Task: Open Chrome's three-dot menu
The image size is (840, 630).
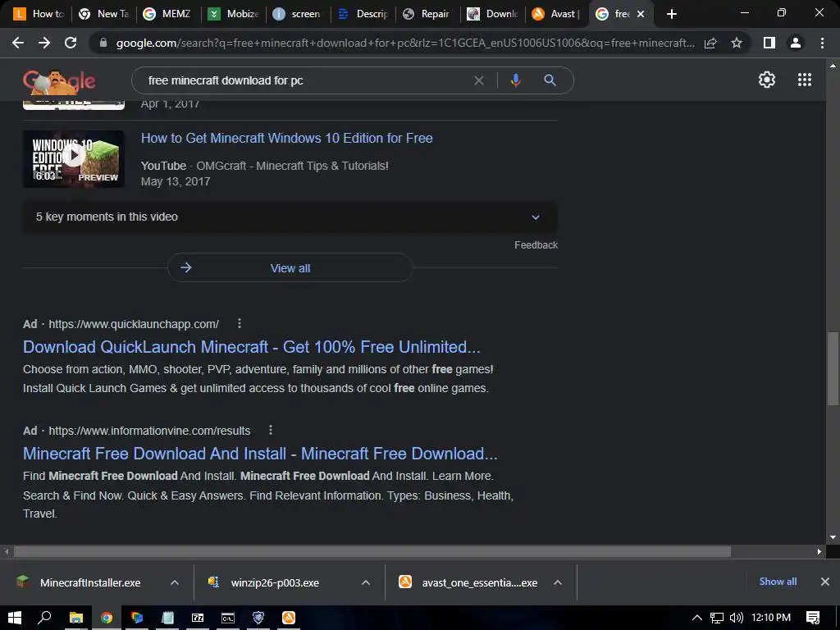Action: point(822,43)
